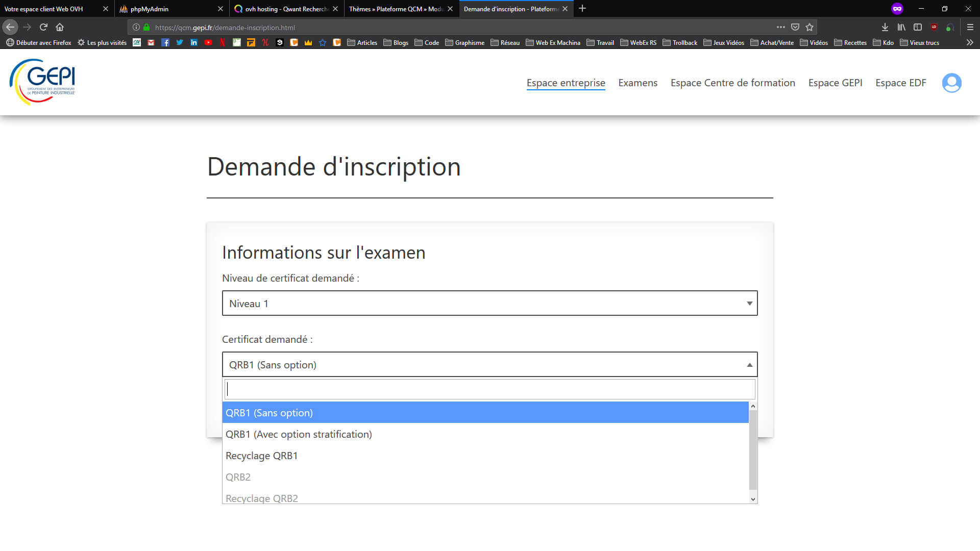
Task: Open the Twitter bookmark icon
Action: (180, 43)
